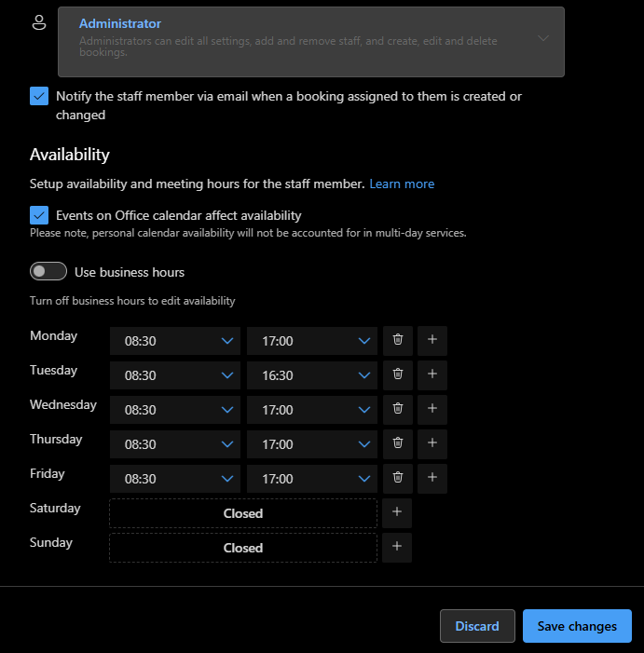Click the Monday label
Screen dimensions: 644x653
pos(54,335)
